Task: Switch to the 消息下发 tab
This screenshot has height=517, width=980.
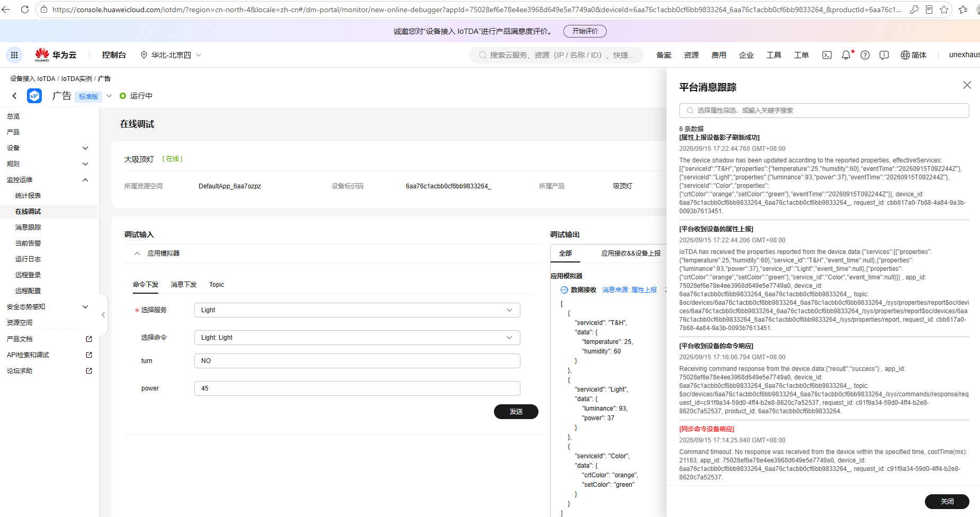Action: click(x=184, y=285)
